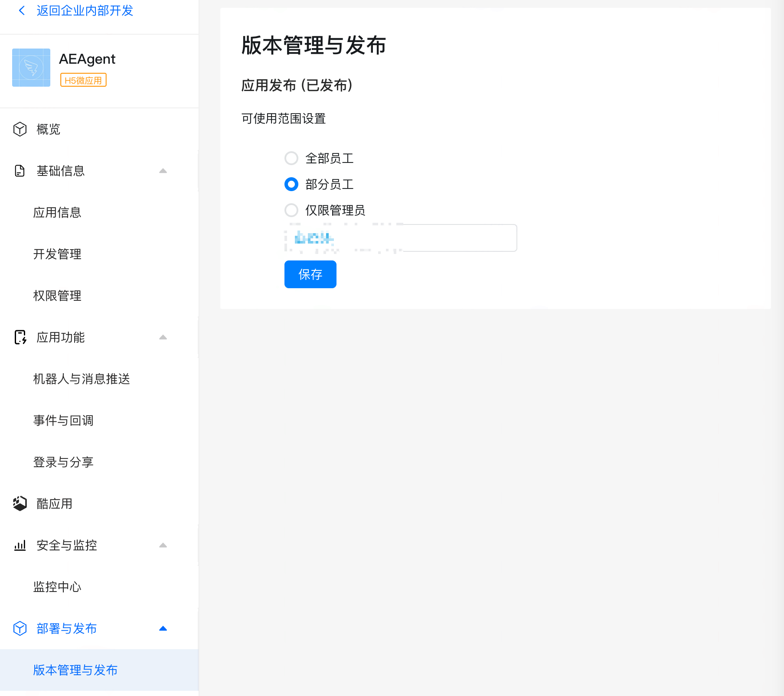784x696 pixels.
Task: Click the 基础信息 document icon
Action: pos(20,171)
